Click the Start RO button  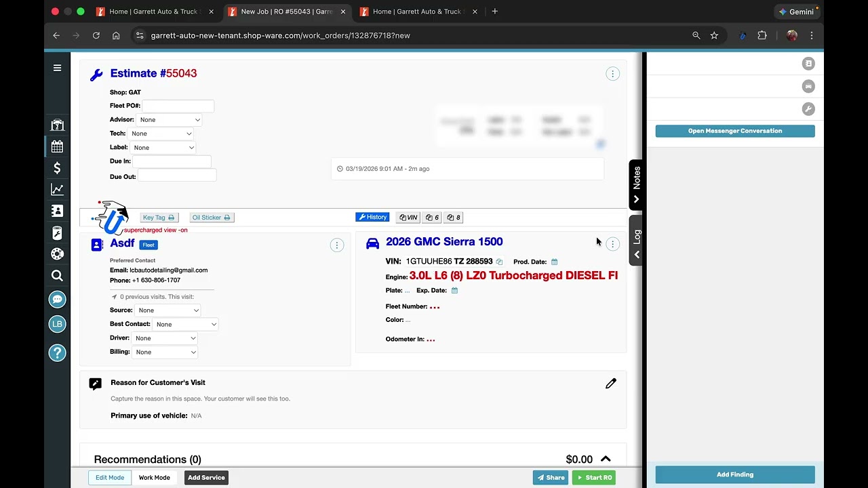(594, 478)
